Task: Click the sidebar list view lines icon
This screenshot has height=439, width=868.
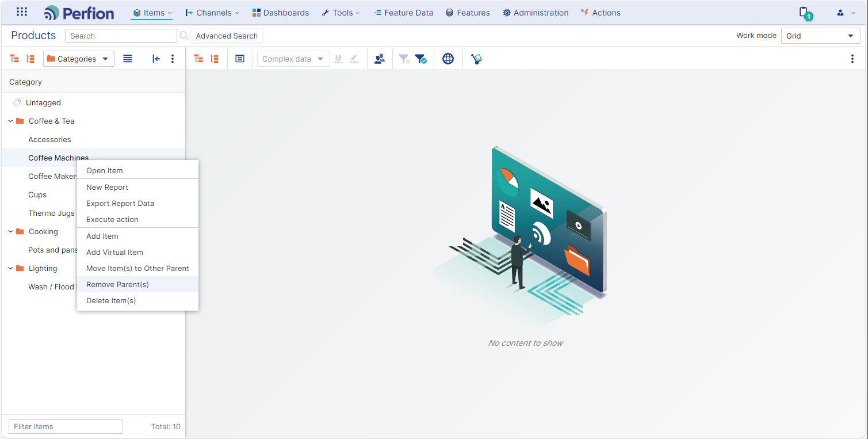Action: [x=128, y=59]
